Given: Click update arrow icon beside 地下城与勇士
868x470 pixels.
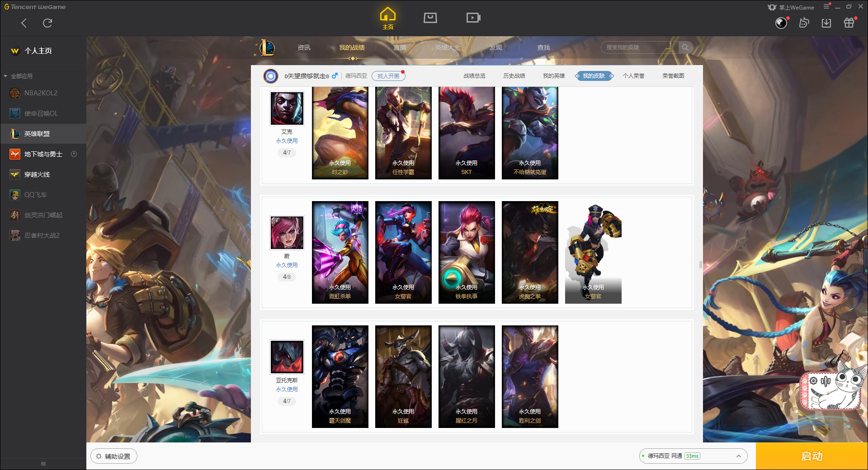Looking at the screenshot, I should click(74, 154).
